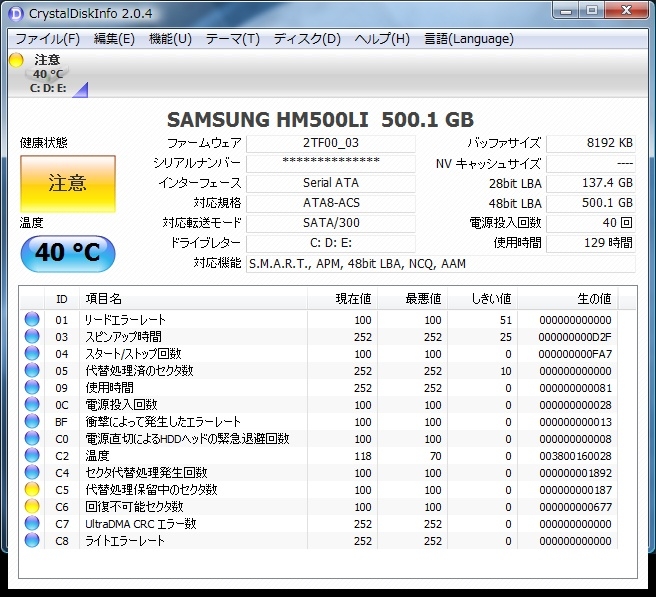
Task: Click status icon for 09 使用時間
Action: click(x=32, y=387)
